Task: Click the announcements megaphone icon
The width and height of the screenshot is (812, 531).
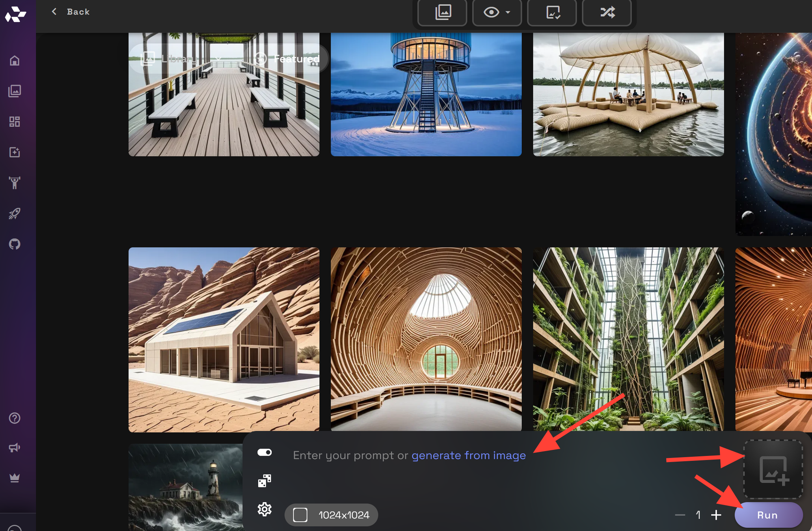Action: (x=15, y=448)
